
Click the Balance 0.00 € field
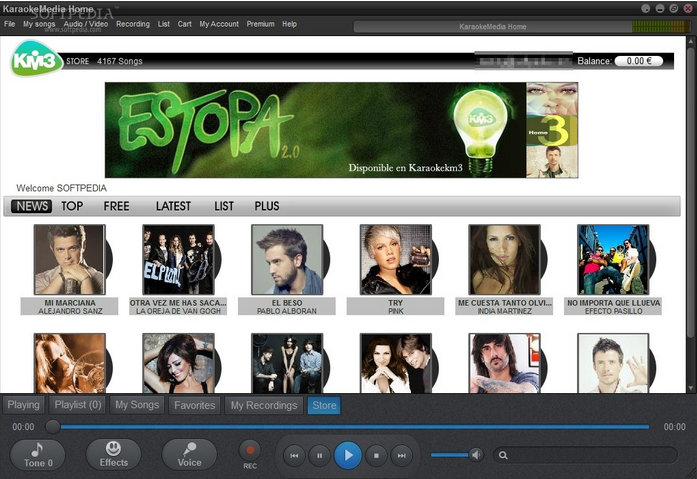pos(639,61)
